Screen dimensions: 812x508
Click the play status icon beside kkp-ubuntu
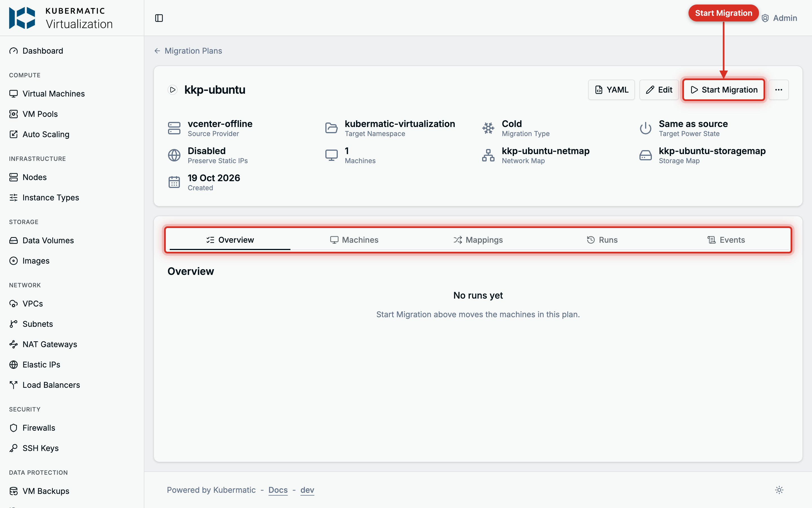[173, 90]
